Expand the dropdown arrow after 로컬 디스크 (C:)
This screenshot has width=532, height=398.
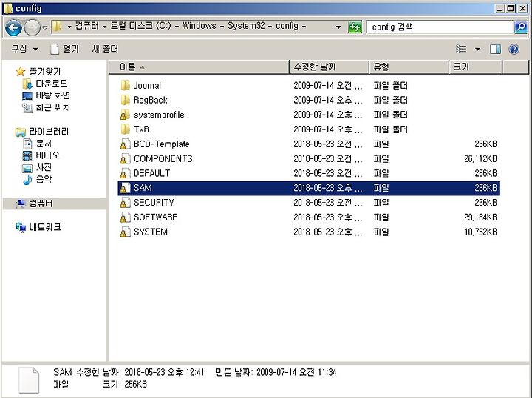click(177, 27)
